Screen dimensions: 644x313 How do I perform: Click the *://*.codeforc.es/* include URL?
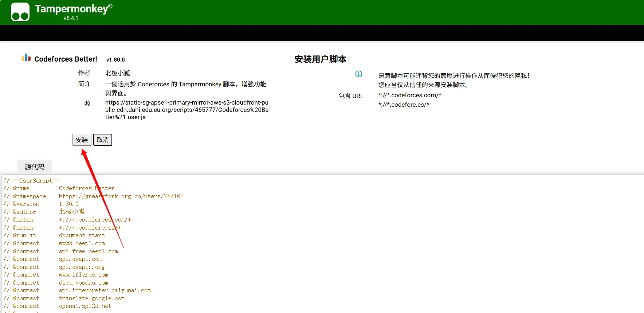click(x=404, y=105)
